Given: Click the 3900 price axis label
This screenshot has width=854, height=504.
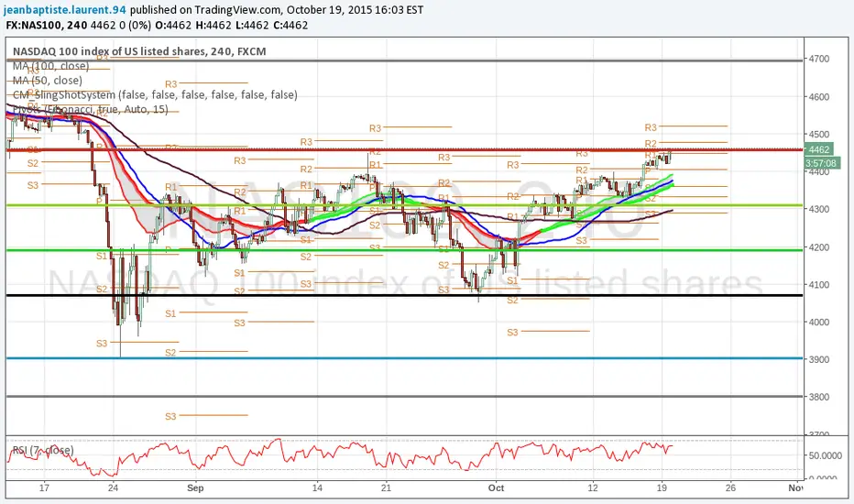Looking at the screenshot, I should point(819,359).
